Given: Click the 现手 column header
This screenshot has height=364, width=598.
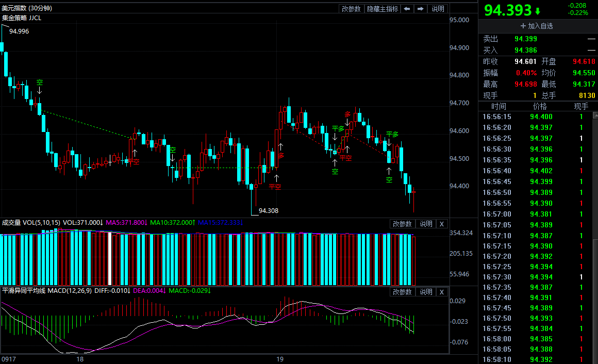Looking at the screenshot, I should click(x=581, y=106).
